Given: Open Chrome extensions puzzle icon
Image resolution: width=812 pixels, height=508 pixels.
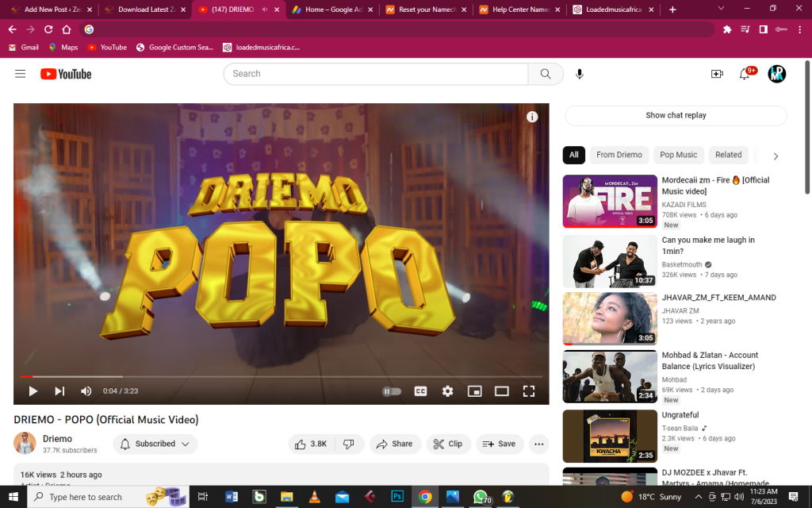Looking at the screenshot, I should click(727, 29).
